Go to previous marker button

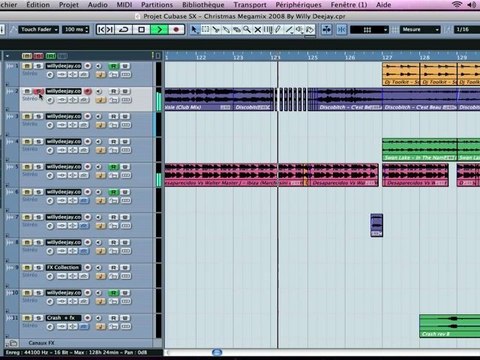(101, 30)
